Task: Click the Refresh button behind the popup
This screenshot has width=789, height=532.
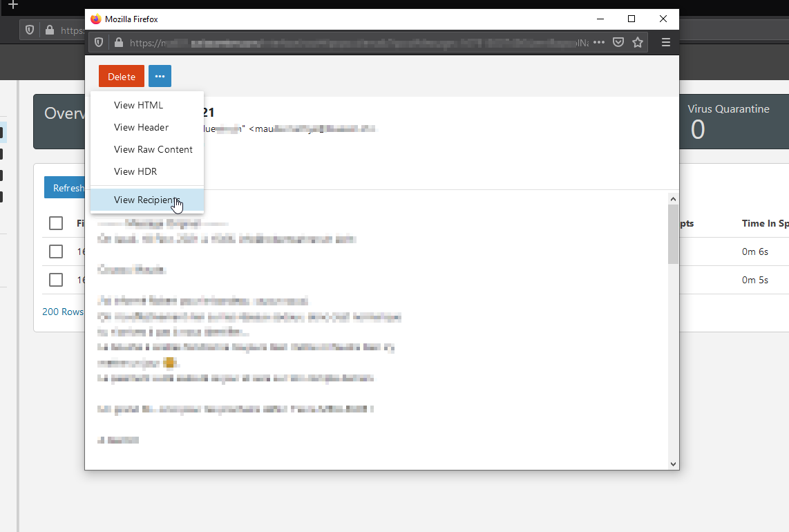Action: tap(66, 188)
